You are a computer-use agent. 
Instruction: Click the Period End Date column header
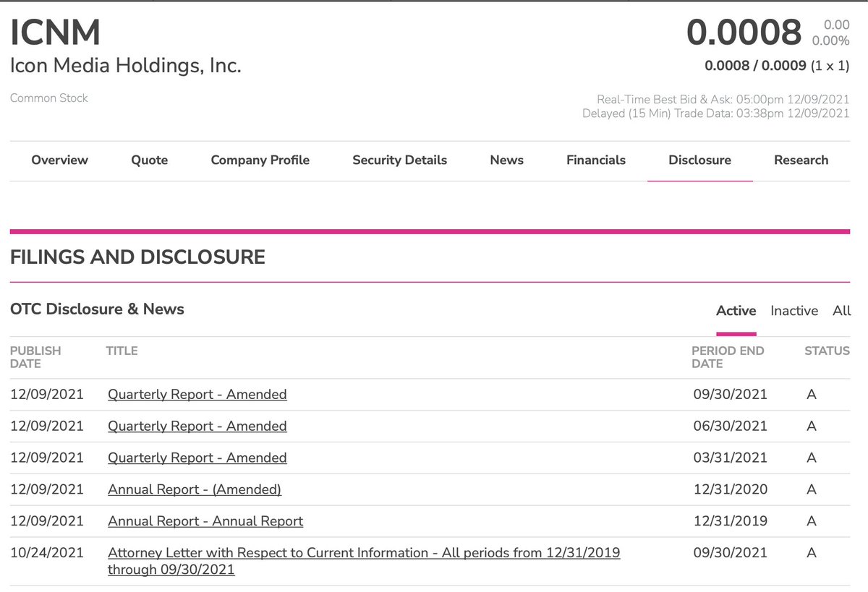click(728, 357)
